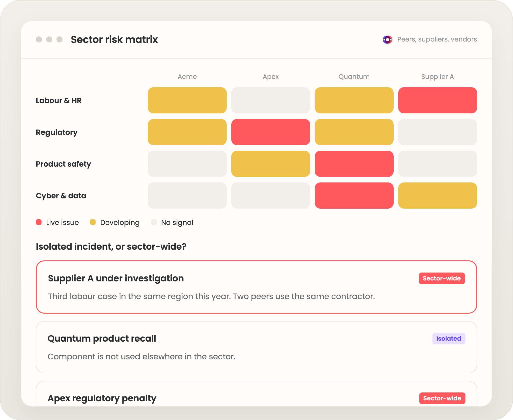Click the purple eye logo icon
The height and width of the screenshot is (420, 513).
tap(387, 39)
